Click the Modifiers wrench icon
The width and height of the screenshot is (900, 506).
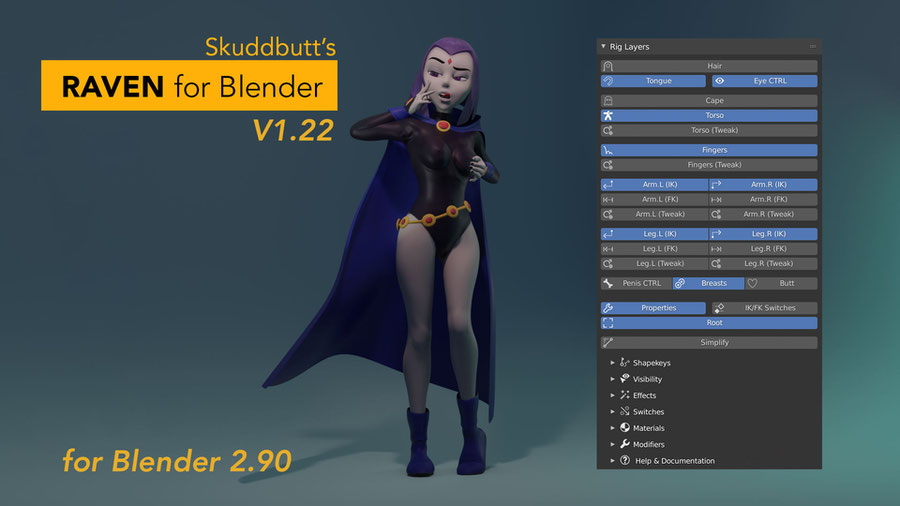pos(624,444)
